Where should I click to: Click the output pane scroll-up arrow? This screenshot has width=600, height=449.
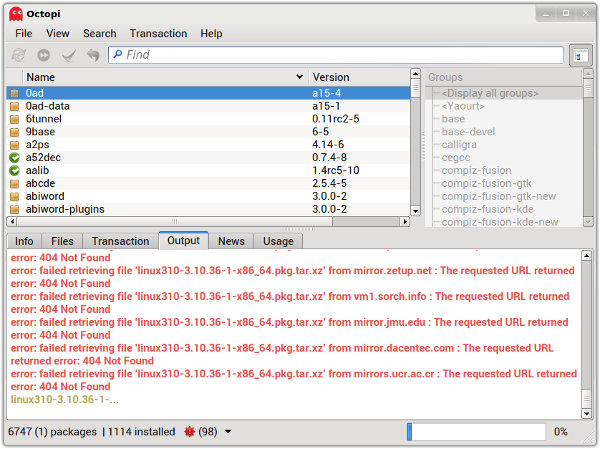point(586,255)
